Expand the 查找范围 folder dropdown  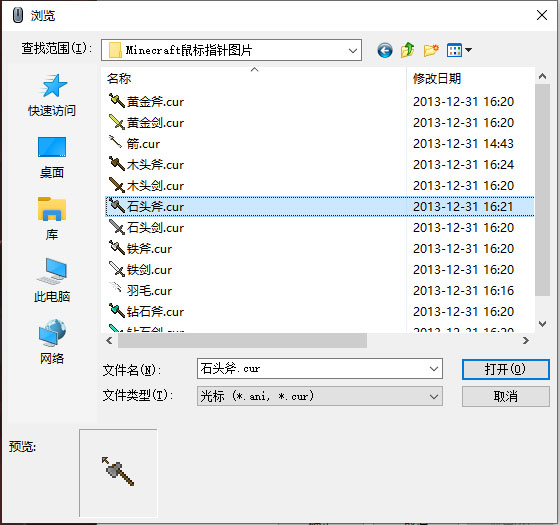(352, 50)
